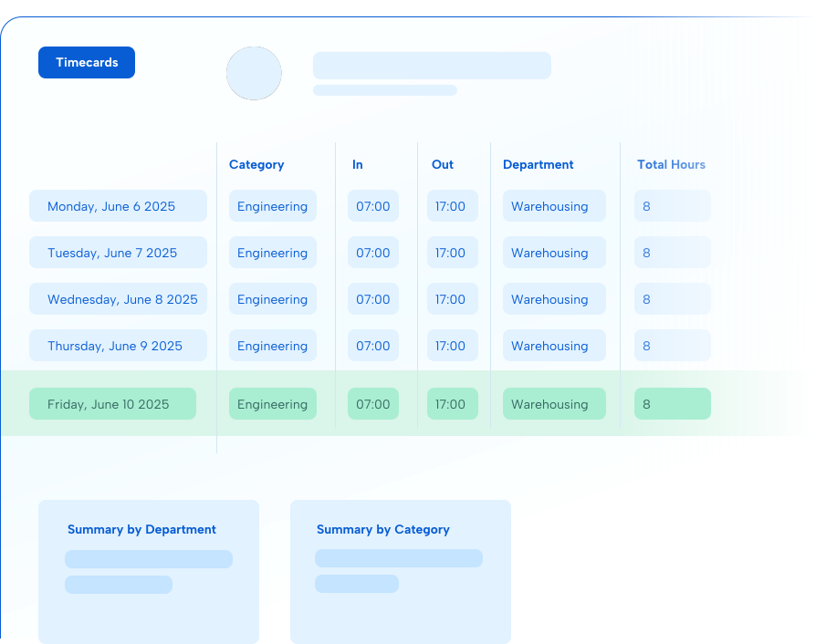The width and height of the screenshot is (816, 644).
Task: Select the Department column header
Action: coord(539,164)
